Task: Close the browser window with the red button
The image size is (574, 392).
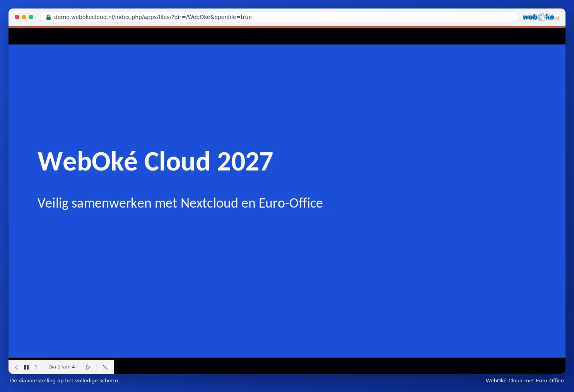Action: pyautogui.click(x=17, y=17)
